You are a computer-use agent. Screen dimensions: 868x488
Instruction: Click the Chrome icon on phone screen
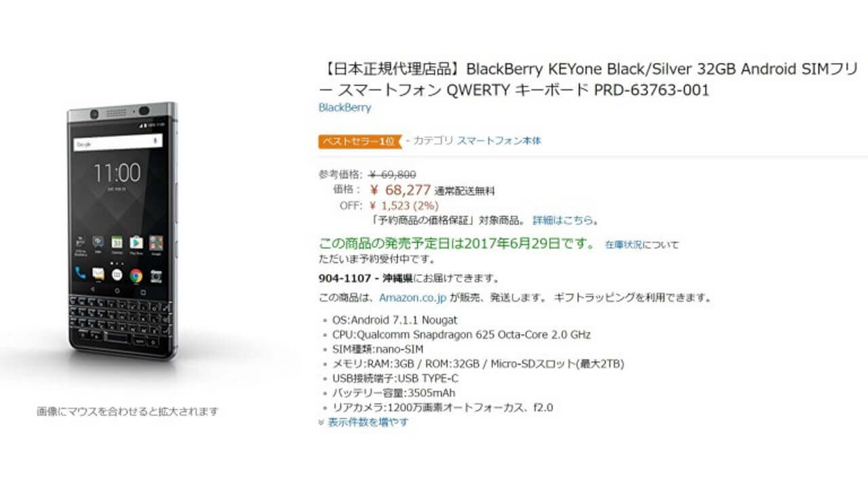(x=136, y=275)
